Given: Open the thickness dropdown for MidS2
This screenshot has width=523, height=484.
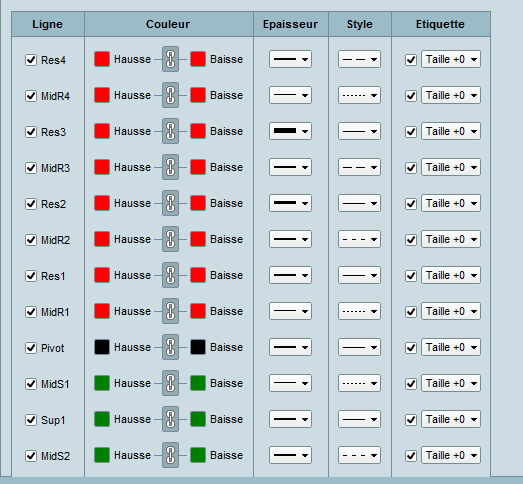Looking at the screenshot, I should [x=290, y=455].
